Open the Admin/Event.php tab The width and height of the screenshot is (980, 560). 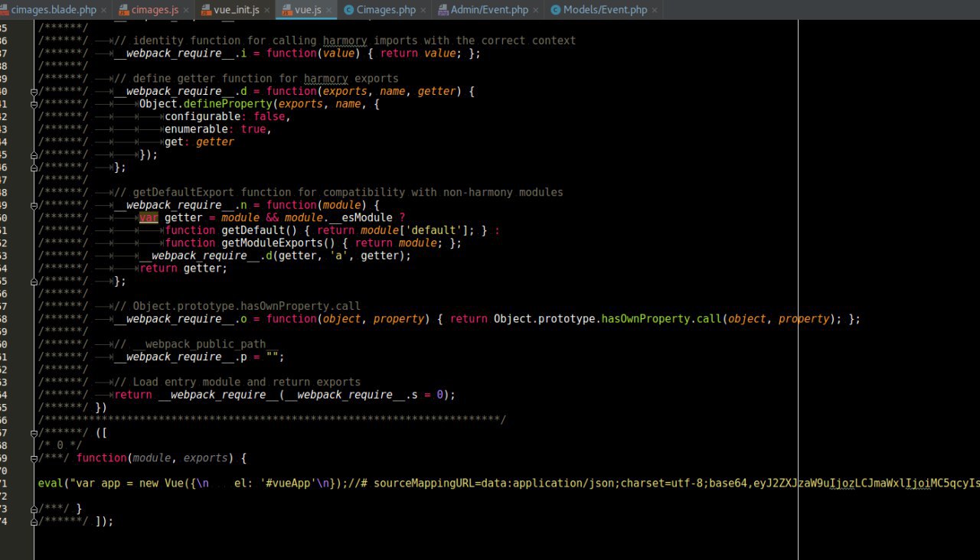[488, 10]
